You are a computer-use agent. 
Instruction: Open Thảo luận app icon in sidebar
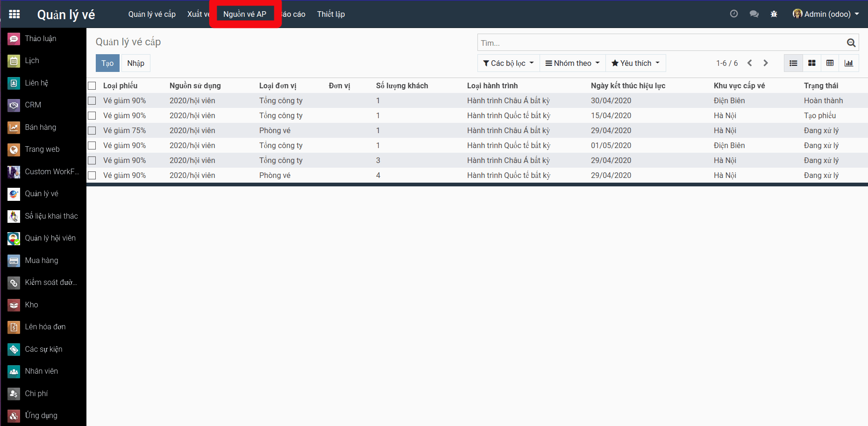14,39
